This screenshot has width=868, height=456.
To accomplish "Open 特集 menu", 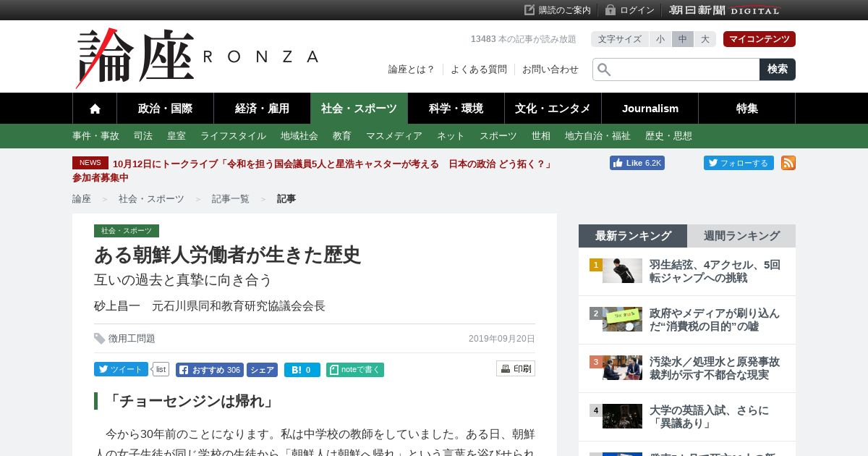I will click(x=747, y=109).
